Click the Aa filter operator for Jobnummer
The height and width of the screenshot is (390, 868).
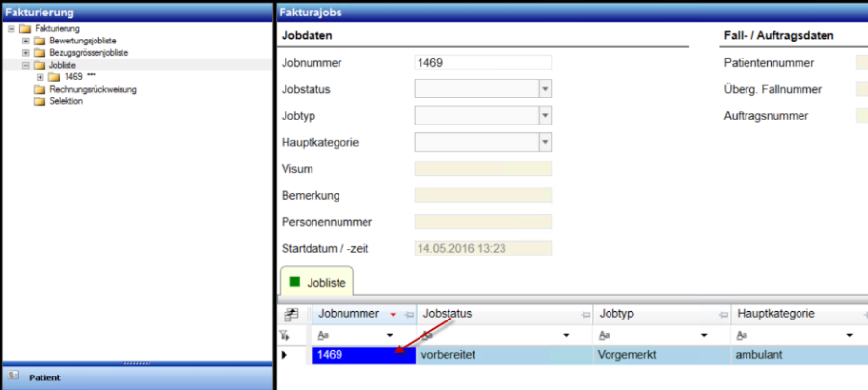(x=323, y=335)
